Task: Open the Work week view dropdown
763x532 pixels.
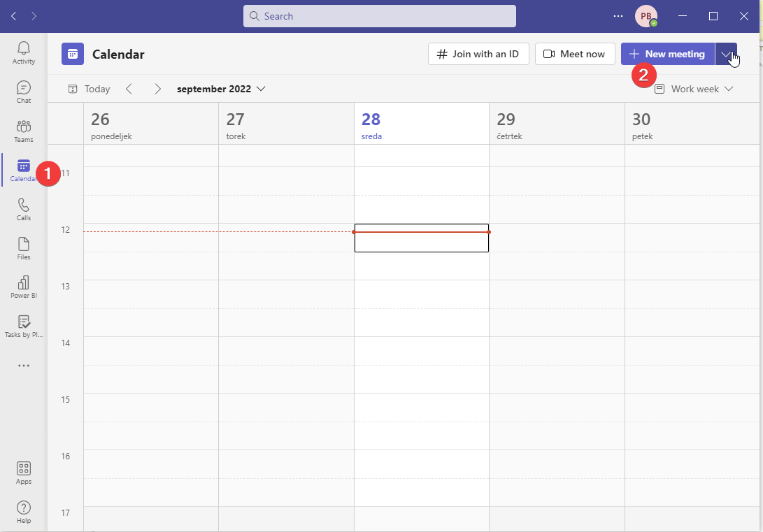Action: pyautogui.click(x=694, y=89)
